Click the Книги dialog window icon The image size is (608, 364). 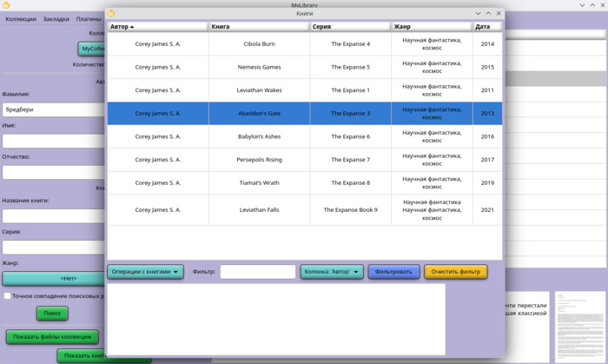click(111, 14)
